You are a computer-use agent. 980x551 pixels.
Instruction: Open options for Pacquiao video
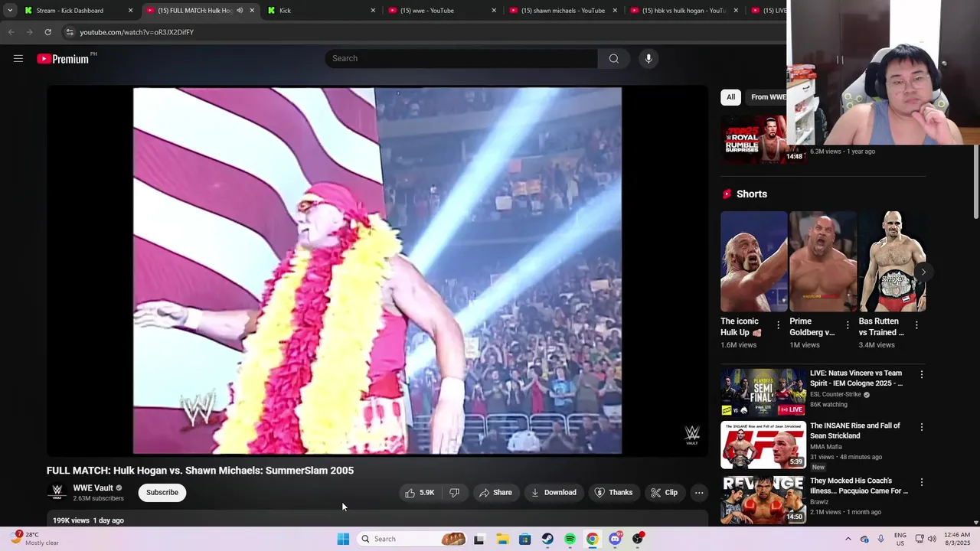tap(921, 482)
